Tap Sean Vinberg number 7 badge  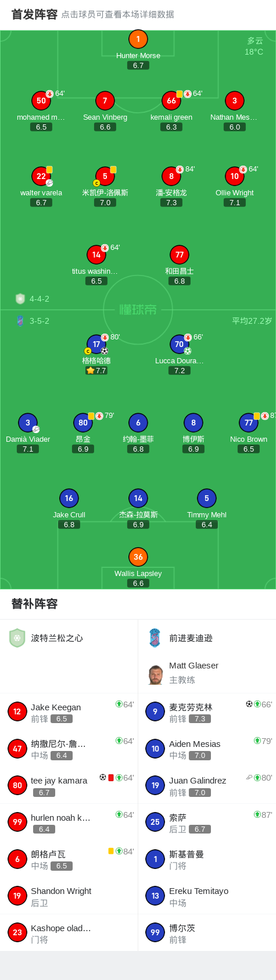(105, 101)
